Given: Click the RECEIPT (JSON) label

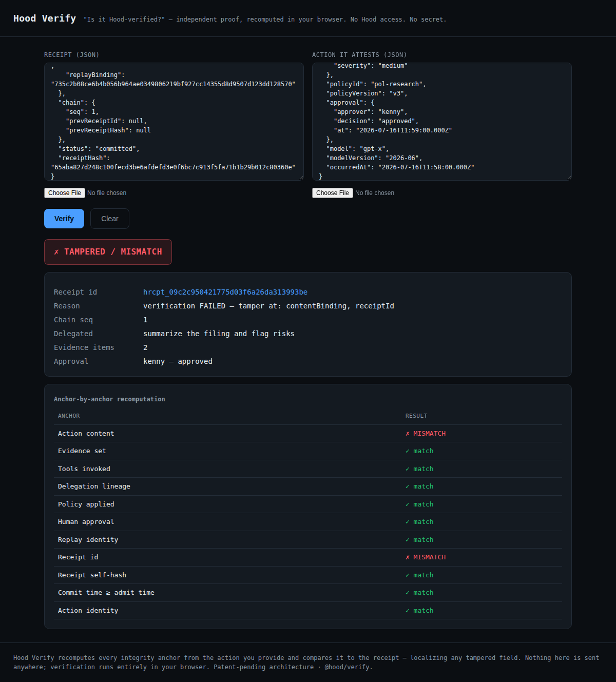Looking at the screenshot, I should (x=72, y=55).
